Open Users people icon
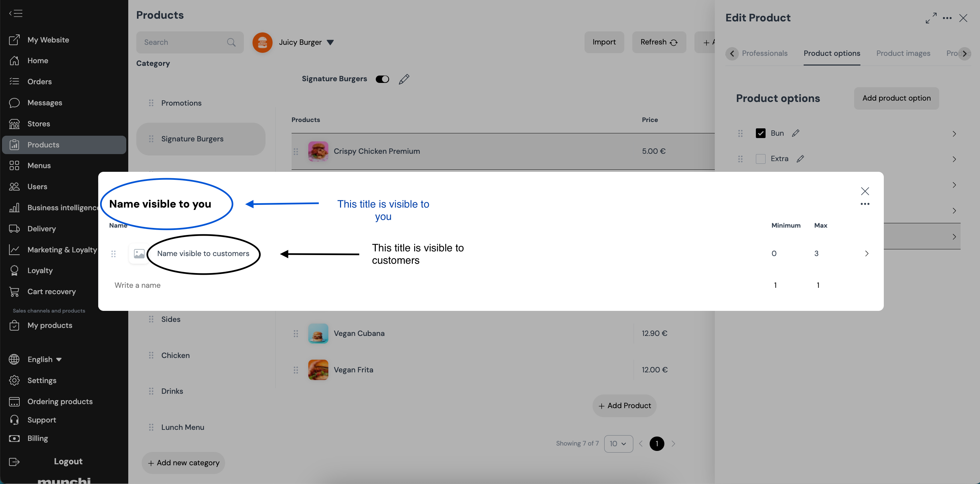The image size is (980, 484). point(14,186)
